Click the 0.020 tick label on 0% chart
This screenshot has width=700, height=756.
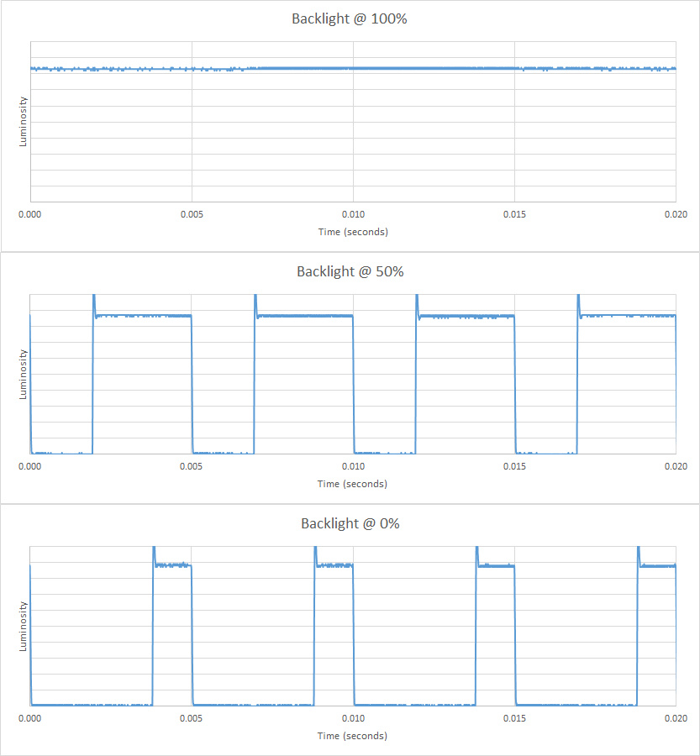676,719
